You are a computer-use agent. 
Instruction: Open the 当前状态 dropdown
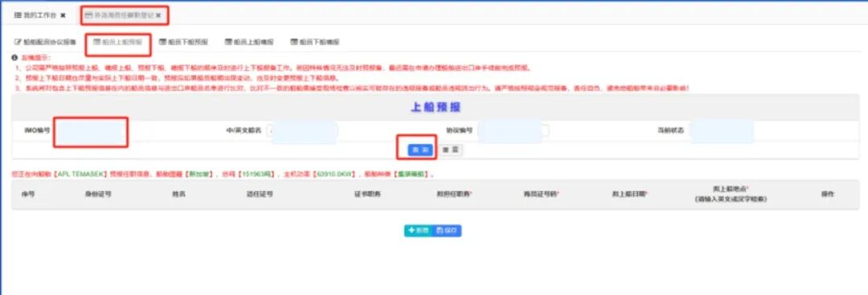(721, 130)
